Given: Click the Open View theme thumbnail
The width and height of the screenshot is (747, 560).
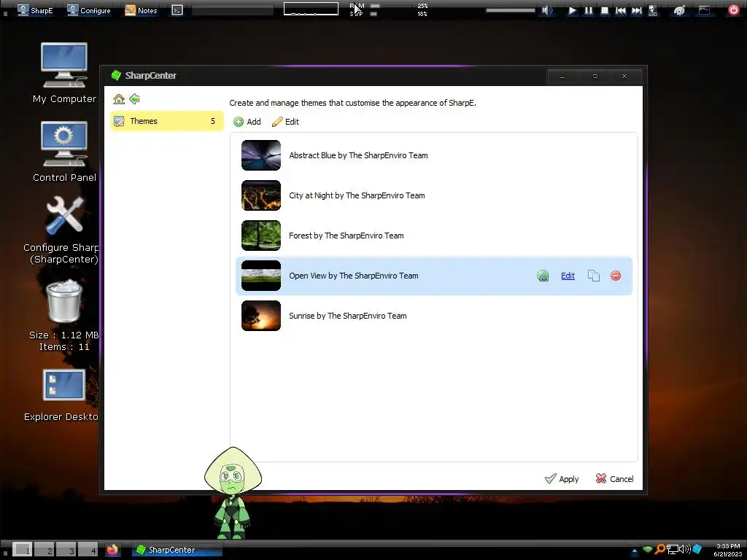Looking at the screenshot, I should [x=261, y=276].
